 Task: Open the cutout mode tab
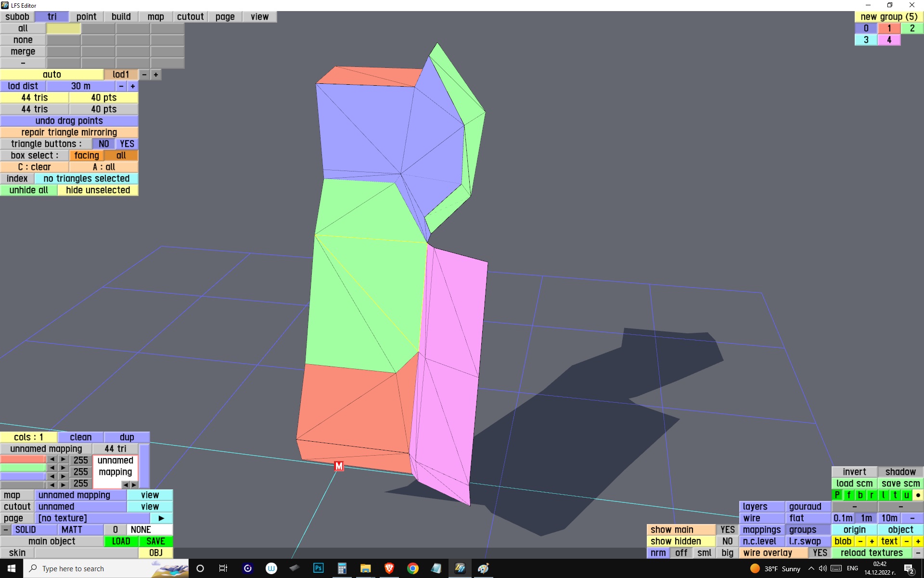190,17
